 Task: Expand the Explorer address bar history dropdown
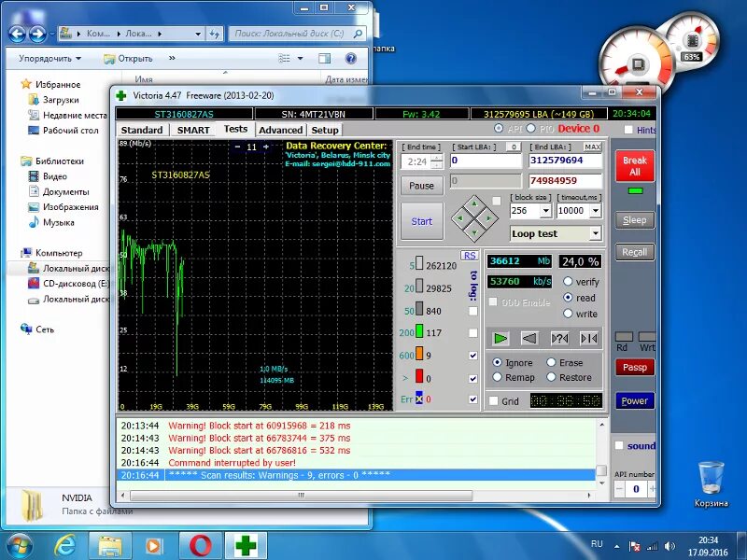click(x=198, y=34)
